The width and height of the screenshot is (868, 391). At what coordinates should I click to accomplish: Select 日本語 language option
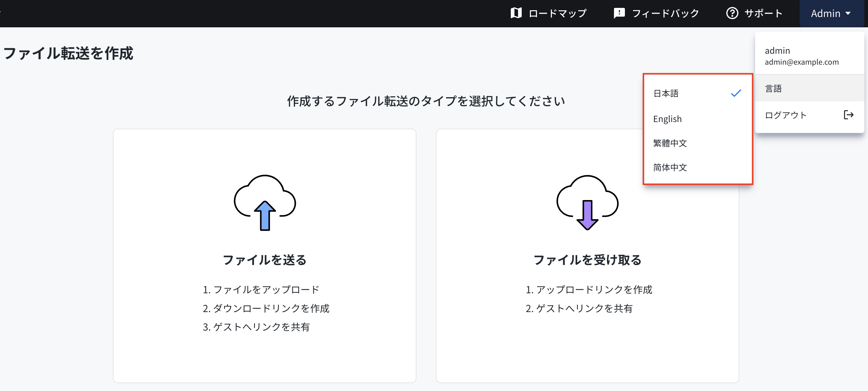coord(697,93)
